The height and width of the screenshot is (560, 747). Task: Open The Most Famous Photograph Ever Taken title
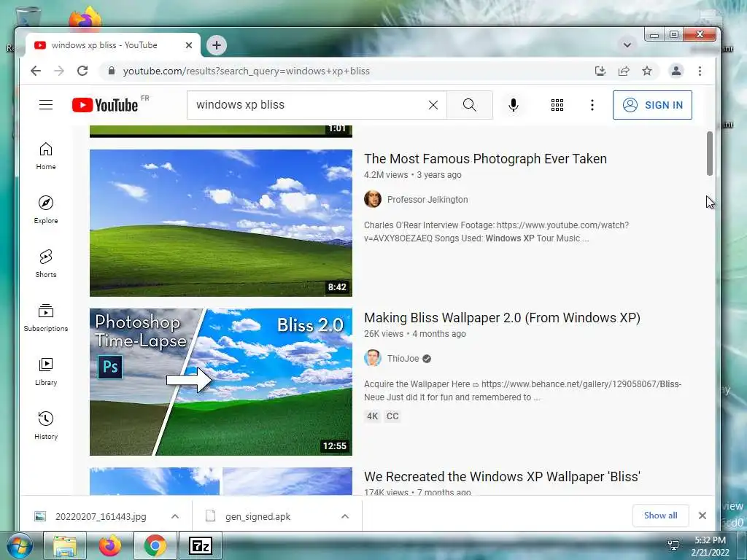tap(485, 158)
